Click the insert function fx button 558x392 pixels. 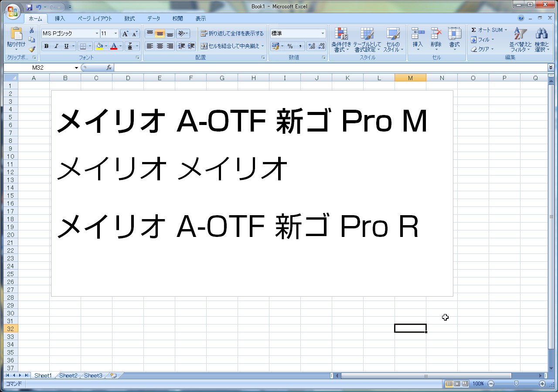pyautogui.click(x=109, y=68)
